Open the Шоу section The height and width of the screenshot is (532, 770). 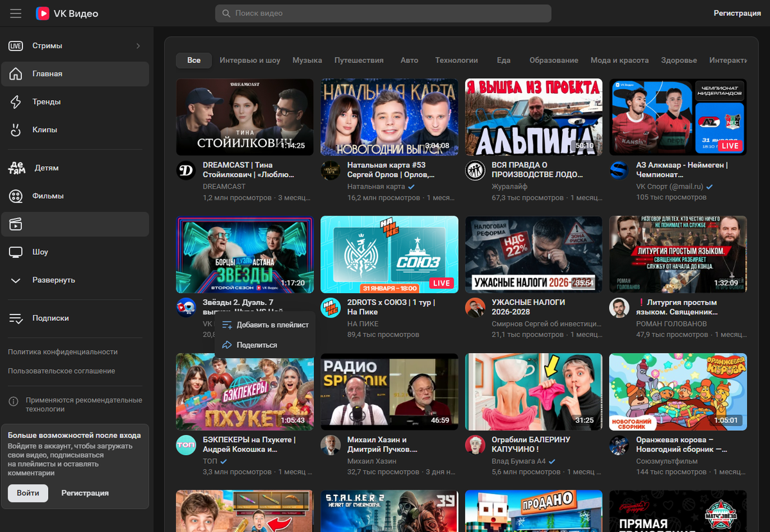(x=74, y=252)
